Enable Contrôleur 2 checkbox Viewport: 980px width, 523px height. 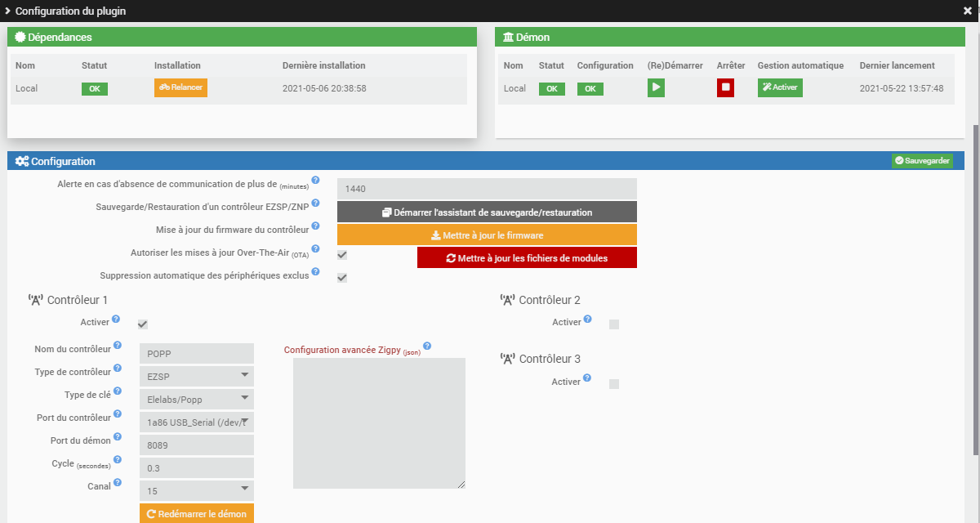pos(614,324)
